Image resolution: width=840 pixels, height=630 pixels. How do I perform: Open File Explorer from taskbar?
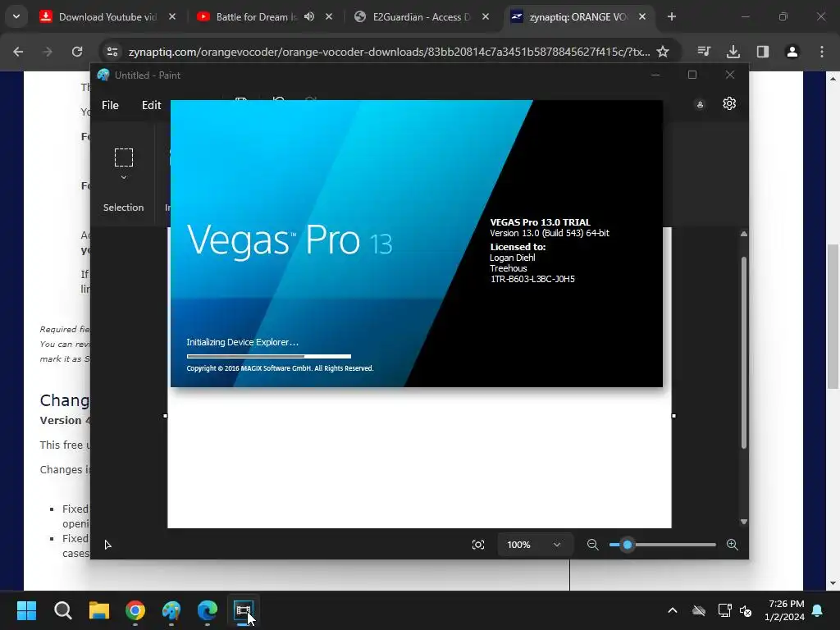pos(99,610)
